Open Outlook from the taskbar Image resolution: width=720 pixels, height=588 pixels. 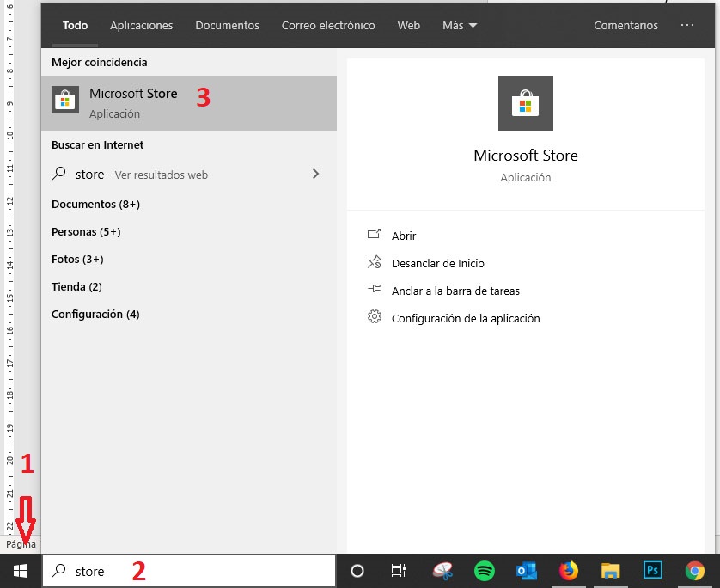point(526,571)
